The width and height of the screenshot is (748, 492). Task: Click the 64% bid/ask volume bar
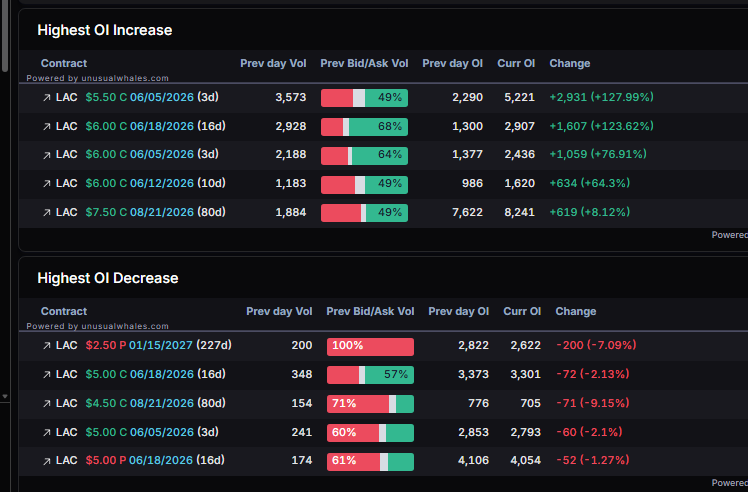[364, 156]
